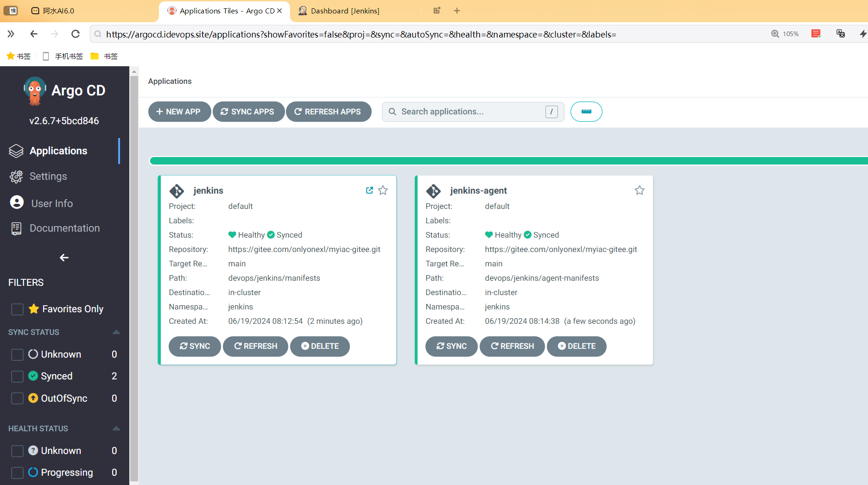Toggle the Progressing filter checkbox

point(17,472)
